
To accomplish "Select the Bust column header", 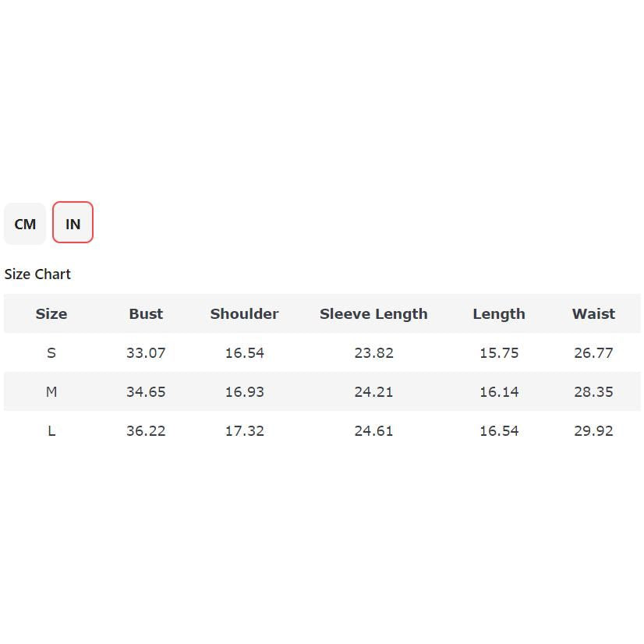I will click(146, 314).
